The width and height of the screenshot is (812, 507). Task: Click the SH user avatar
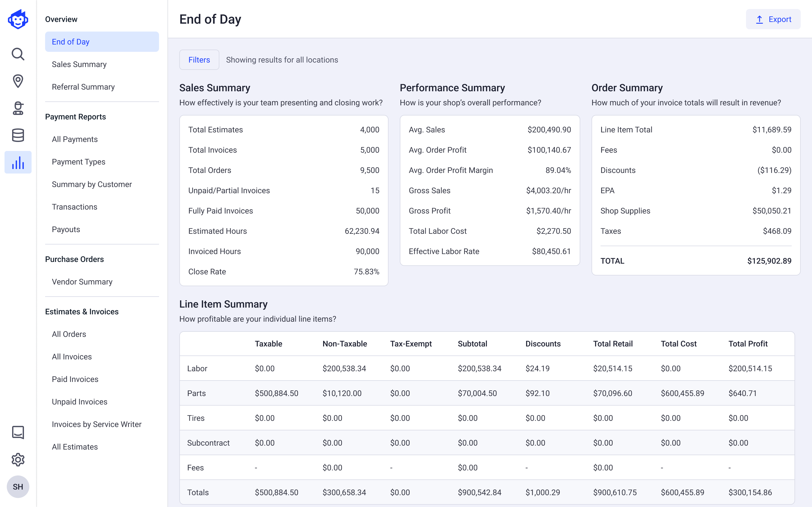tap(18, 486)
